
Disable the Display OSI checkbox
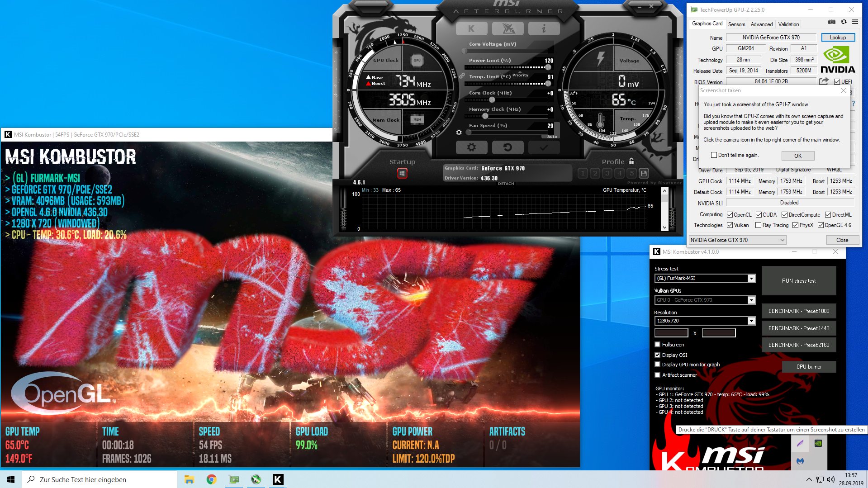(x=658, y=355)
